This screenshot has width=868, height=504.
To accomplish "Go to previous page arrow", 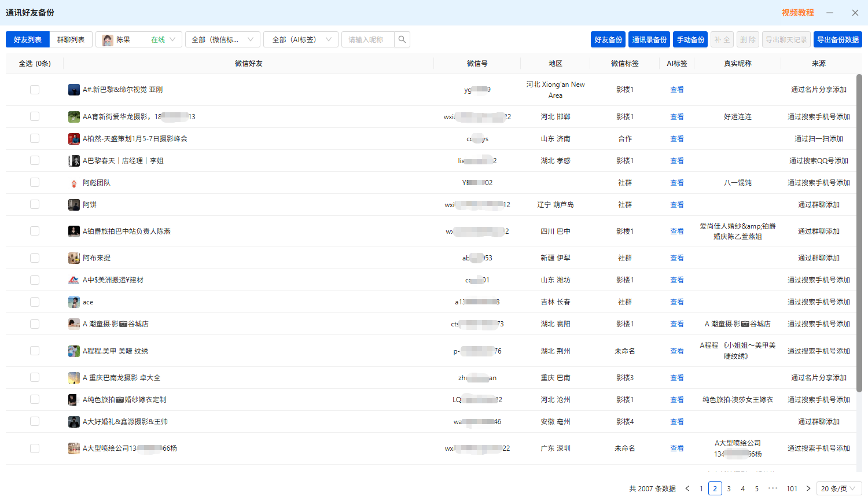I will coord(687,489).
